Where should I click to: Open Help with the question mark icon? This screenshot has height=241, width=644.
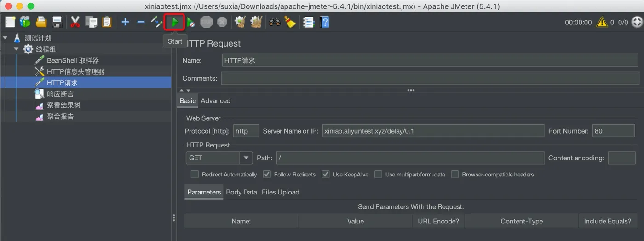pos(324,22)
